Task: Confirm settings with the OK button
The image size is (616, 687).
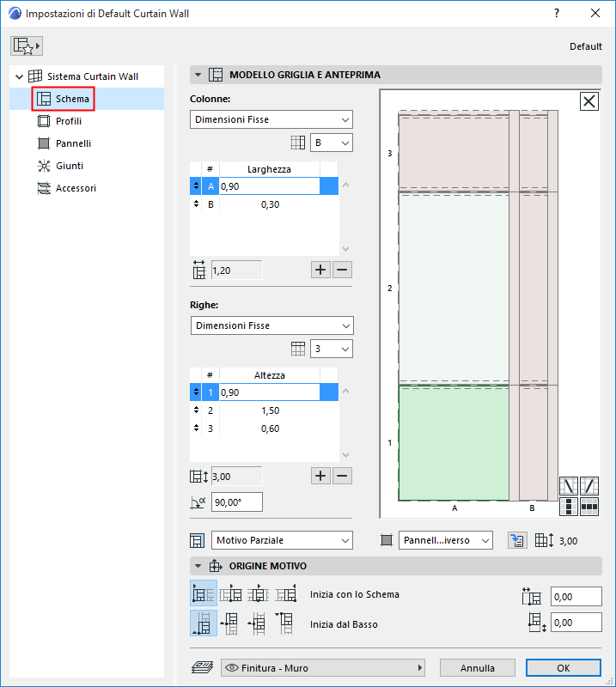Action: 564,668
